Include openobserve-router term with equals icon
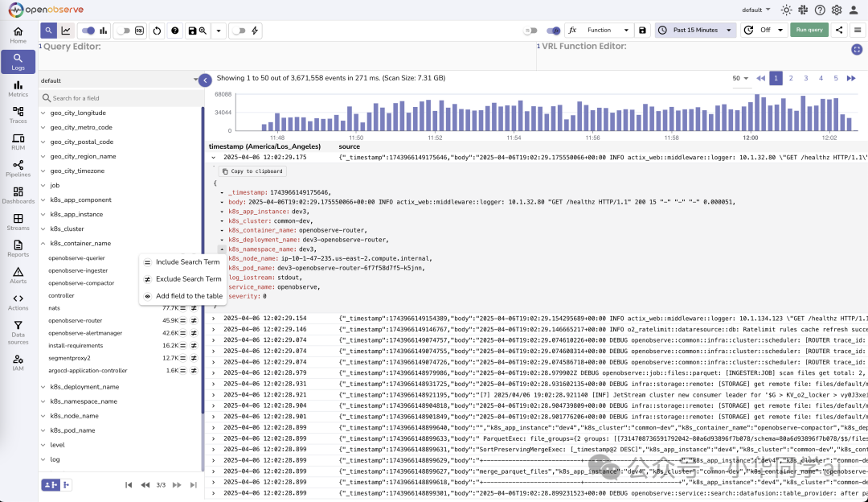868x502 pixels. point(183,320)
